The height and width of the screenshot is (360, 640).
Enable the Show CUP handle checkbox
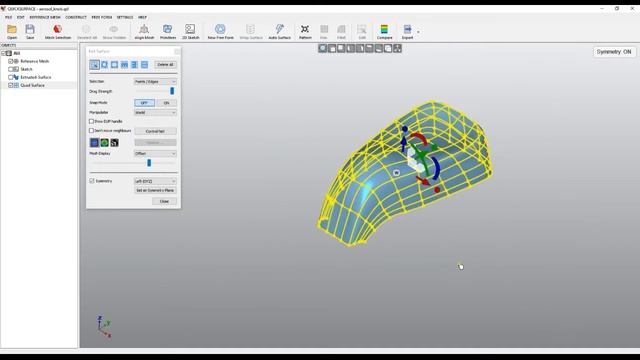[91, 121]
